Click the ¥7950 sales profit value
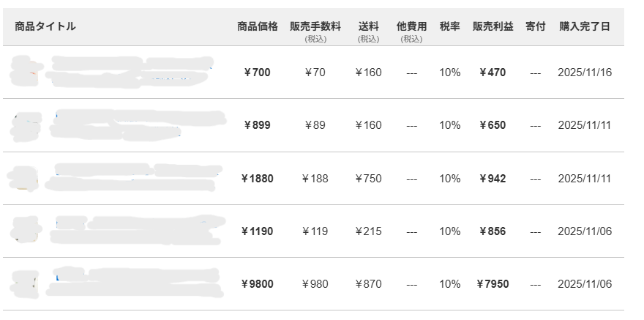This screenshot has width=644, height=320. [493, 284]
